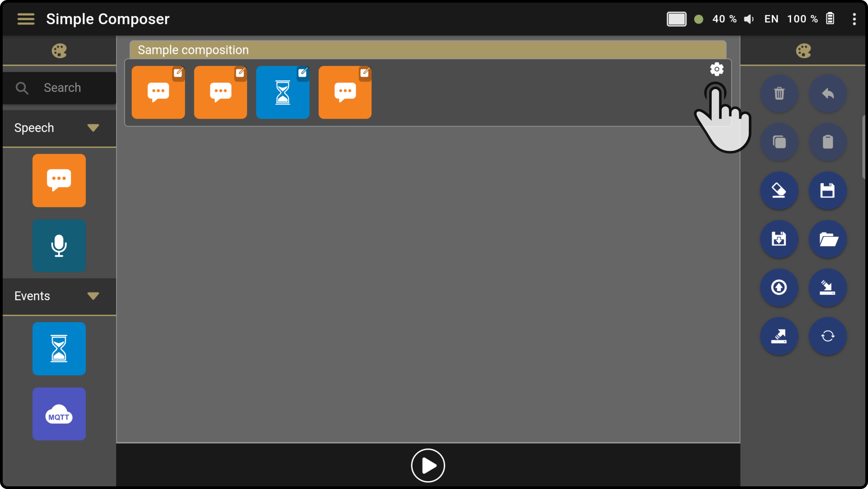The width and height of the screenshot is (868, 489).
Task: Click the palette color swatch icon top-right
Action: point(804,51)
